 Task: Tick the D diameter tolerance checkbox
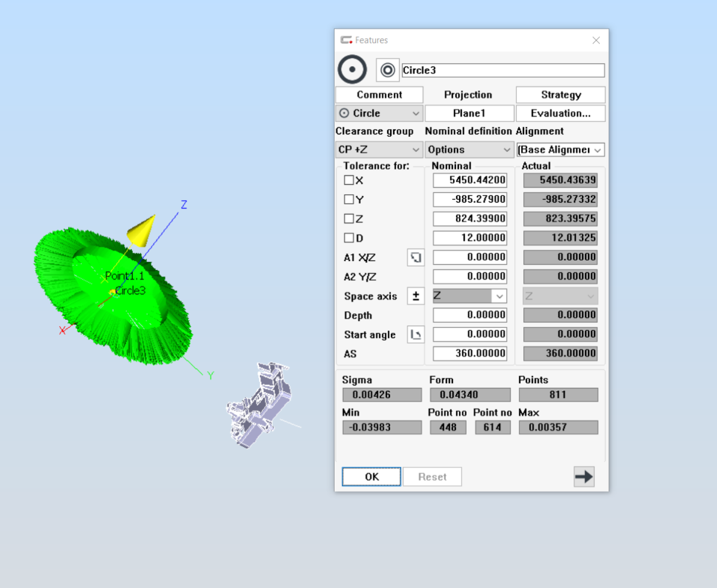coord(349,238)
